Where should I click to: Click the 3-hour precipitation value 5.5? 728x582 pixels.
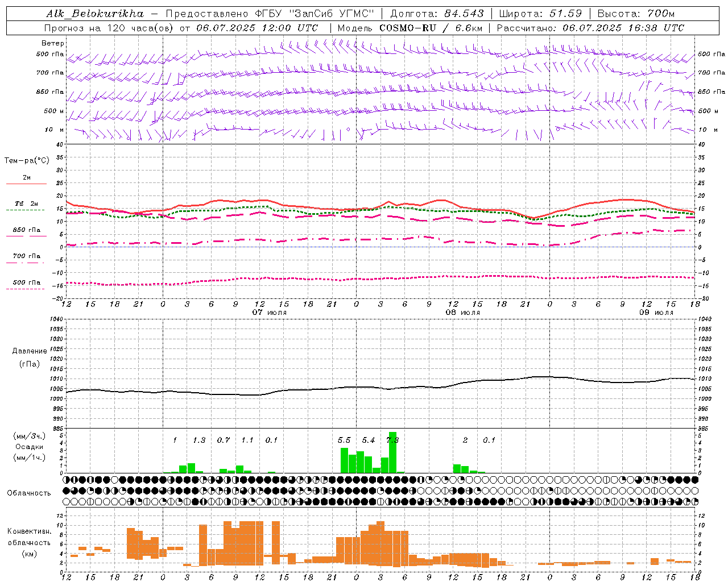tap(344, 440)
